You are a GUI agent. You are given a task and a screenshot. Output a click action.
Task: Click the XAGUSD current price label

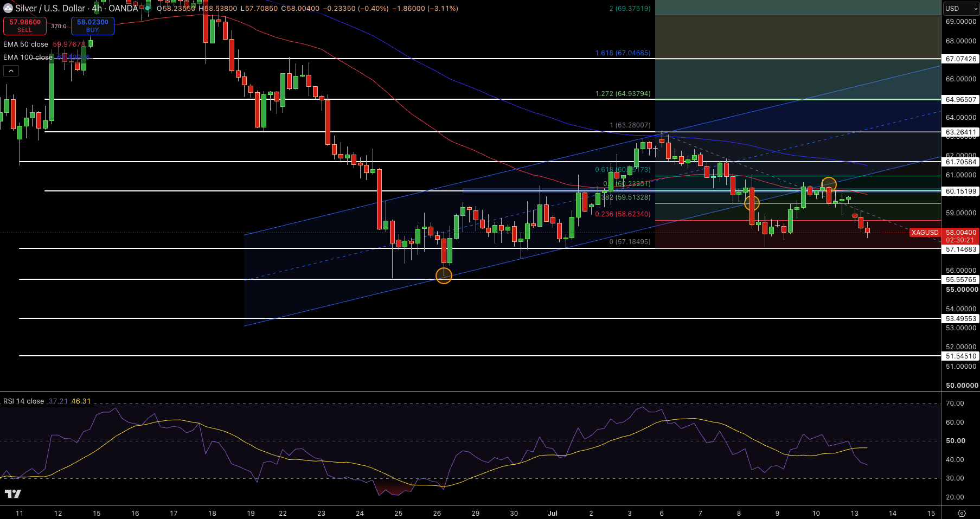[x=925, y=232]
